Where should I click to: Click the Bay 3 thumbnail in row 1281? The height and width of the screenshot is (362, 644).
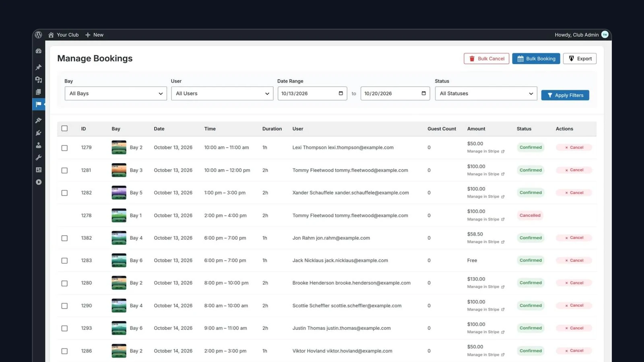tap(119, 170)
